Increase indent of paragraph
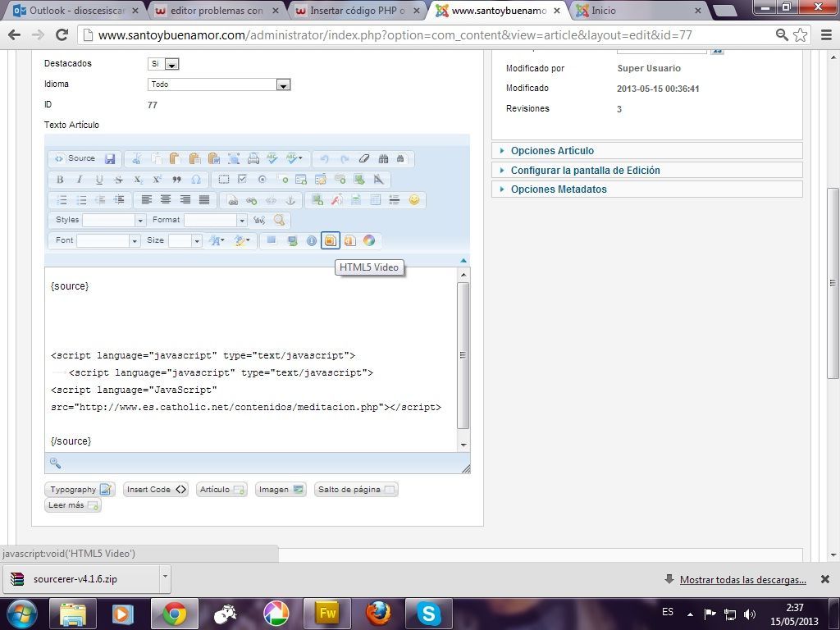The image size is (840, 630). click(120, 200)
